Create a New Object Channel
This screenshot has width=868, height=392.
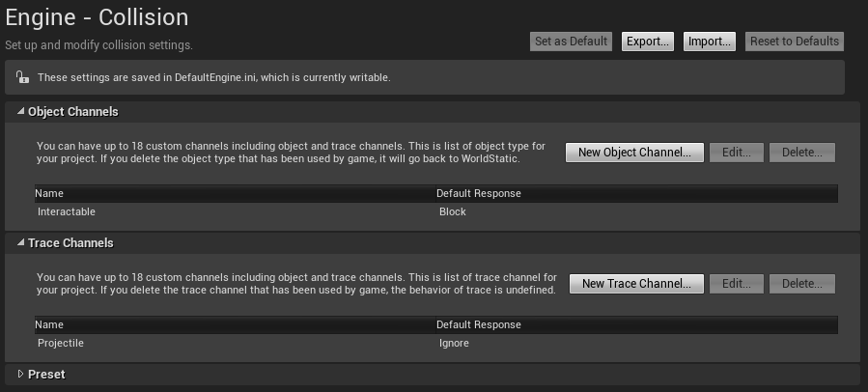pyautogui.click(x=634, y=153)
